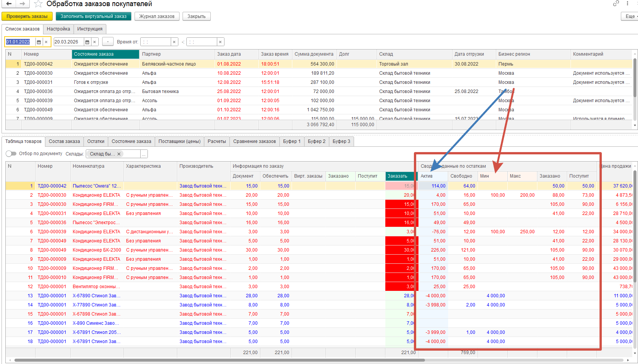
Task: Open the 'Еще' dropdown menu
Action: coord(630,16)
